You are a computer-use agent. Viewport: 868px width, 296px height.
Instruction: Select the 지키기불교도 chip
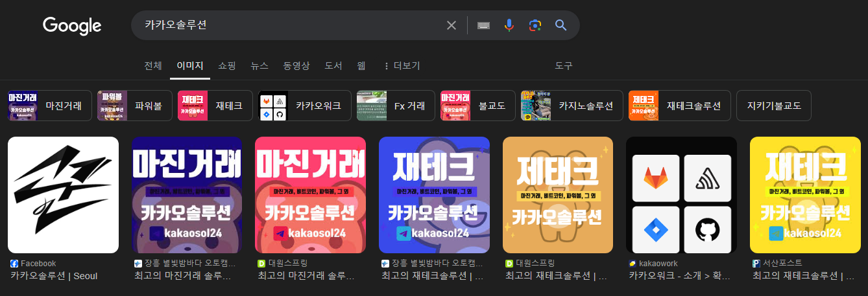(774, 106)
